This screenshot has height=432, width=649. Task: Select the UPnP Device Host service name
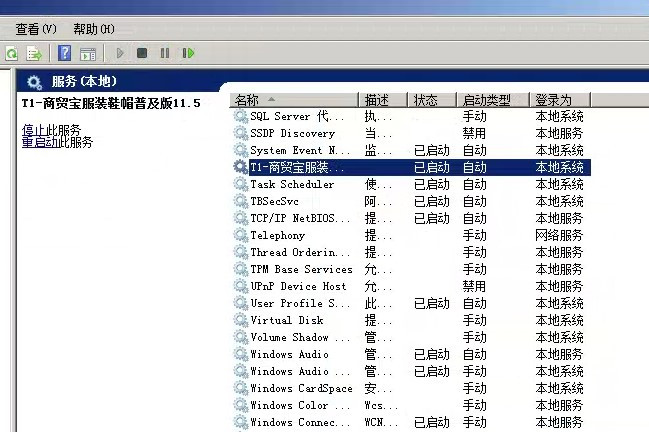click(298, 286)
